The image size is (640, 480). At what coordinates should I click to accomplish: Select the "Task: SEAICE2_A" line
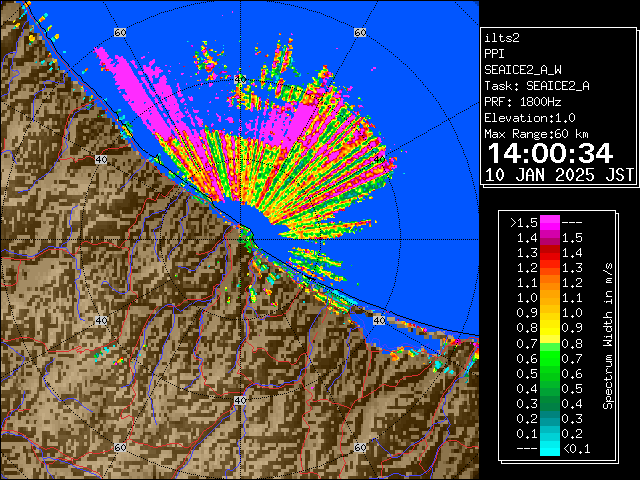click(537, 86)
